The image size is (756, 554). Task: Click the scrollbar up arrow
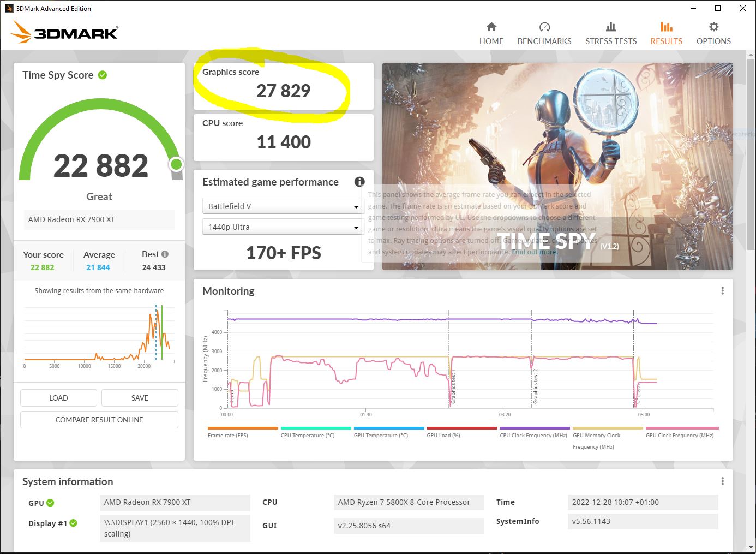[751, 53]
